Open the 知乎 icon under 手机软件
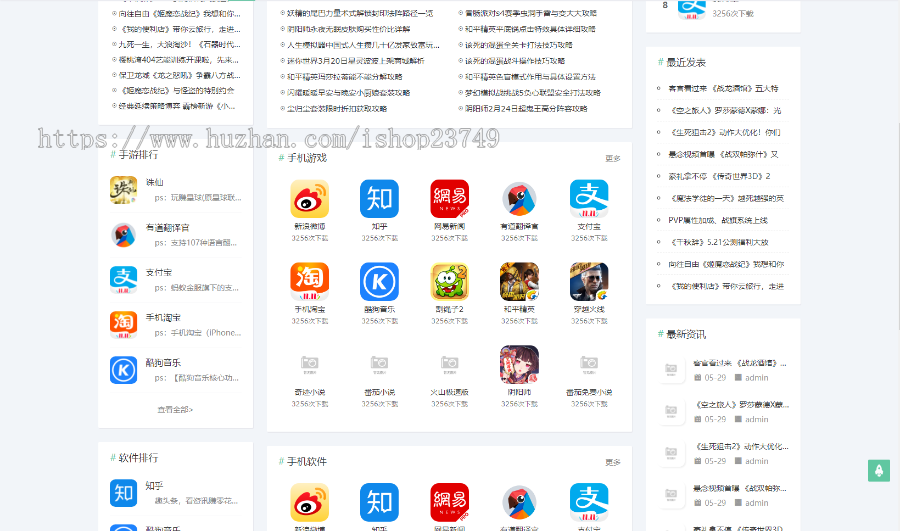The image size is (900, 531). pyautogui.click(x=379, y=502)
